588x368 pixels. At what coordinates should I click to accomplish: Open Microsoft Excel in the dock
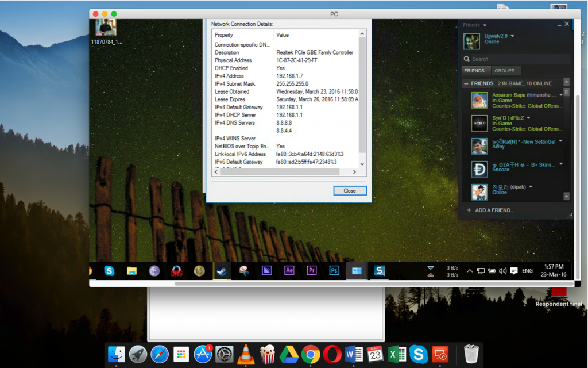tap(397, 354)
